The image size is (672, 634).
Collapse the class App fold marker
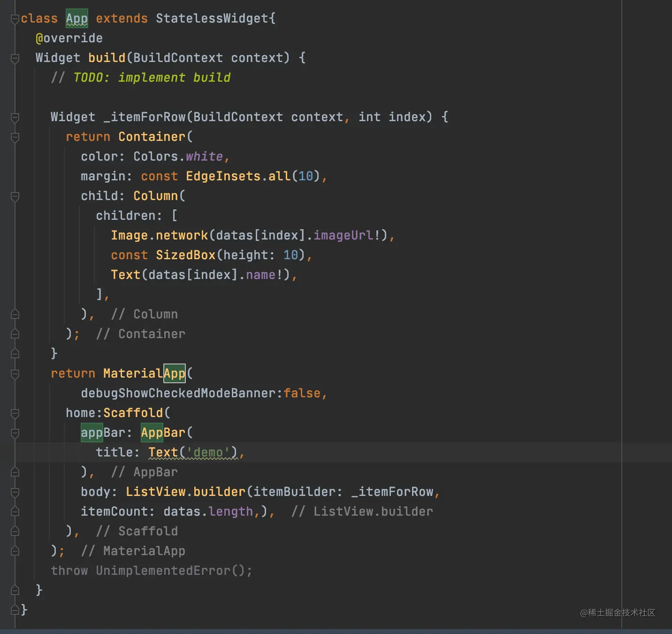(x=15, y=18)
